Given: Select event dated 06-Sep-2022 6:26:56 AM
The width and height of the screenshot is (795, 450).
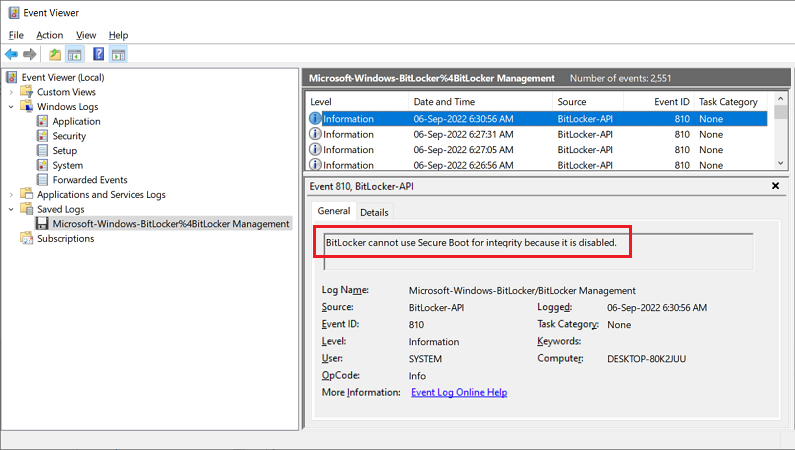Looking at the screenshot, I should pyautogui.click(x=537, y=165).
